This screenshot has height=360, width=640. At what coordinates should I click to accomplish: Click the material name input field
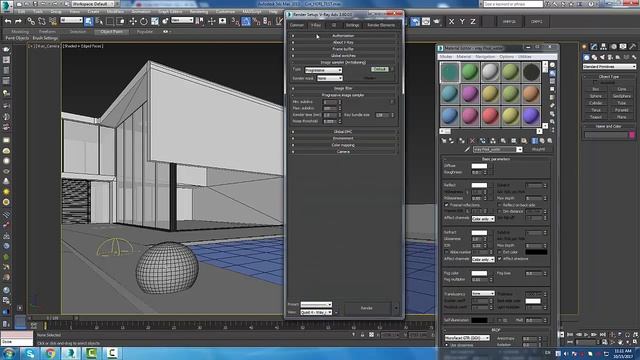coord(495,149)
